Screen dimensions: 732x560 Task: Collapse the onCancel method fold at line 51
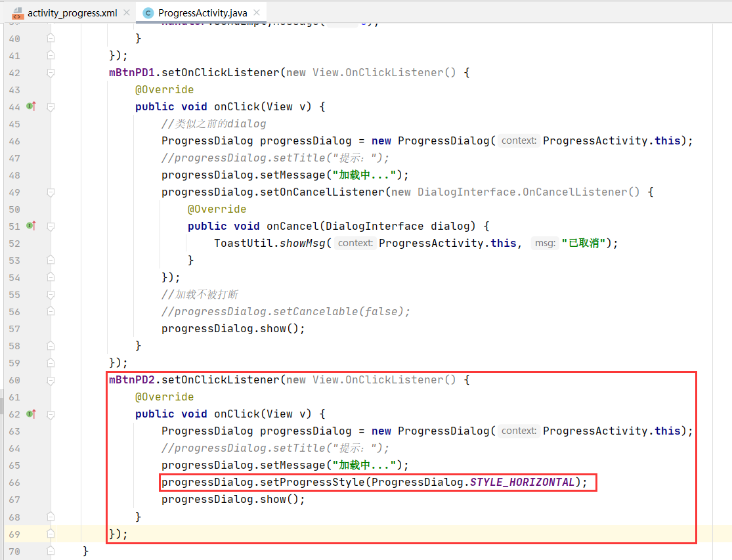(51, 226)
